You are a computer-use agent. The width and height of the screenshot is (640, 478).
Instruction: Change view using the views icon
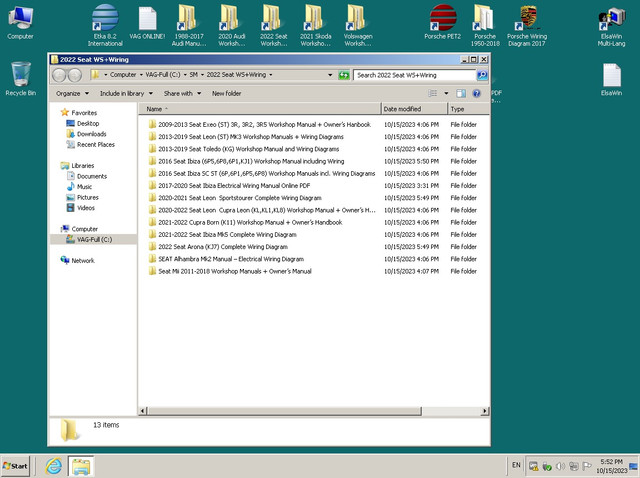point(433,93)
